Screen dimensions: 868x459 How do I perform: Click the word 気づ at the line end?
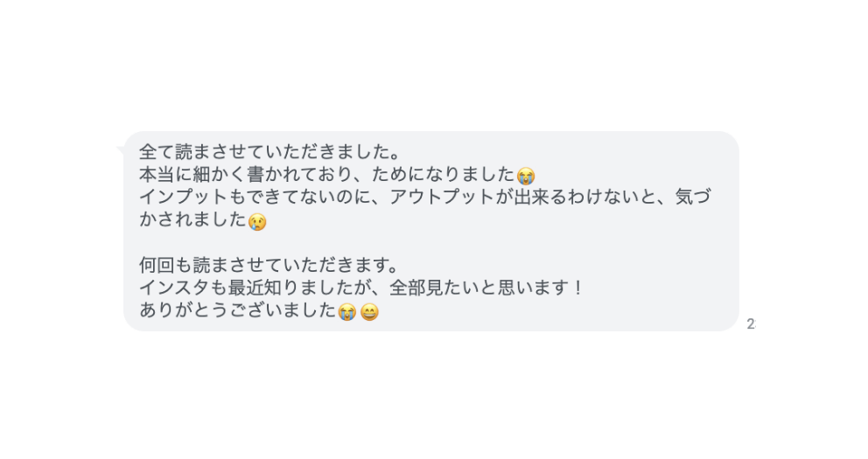tap(693, 197)
